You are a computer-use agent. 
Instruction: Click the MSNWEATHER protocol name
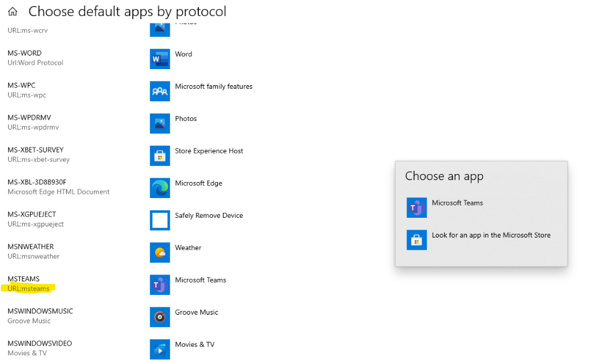(x=30, y=247)
